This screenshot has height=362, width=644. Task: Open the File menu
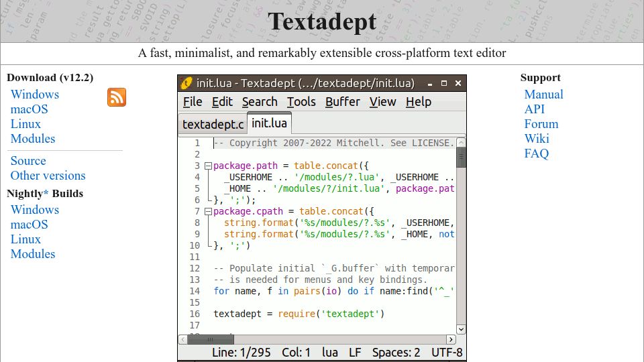pos(193,102)
